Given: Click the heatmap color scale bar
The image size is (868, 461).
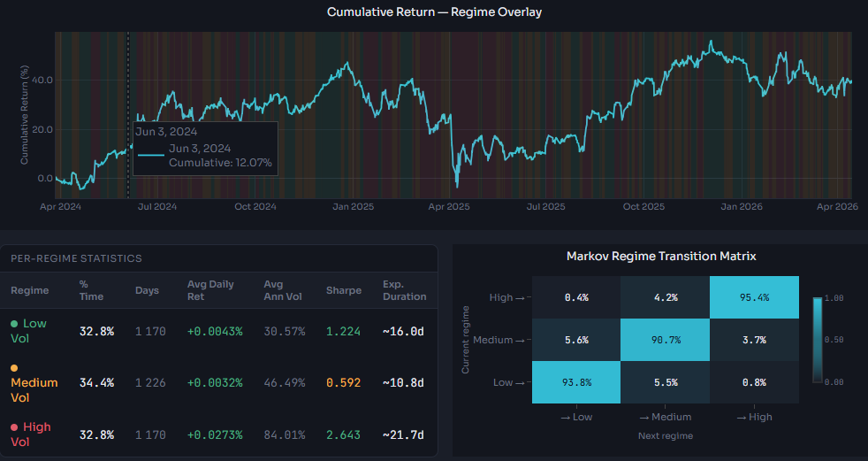Looking at the screenshot, I should 818,340.
